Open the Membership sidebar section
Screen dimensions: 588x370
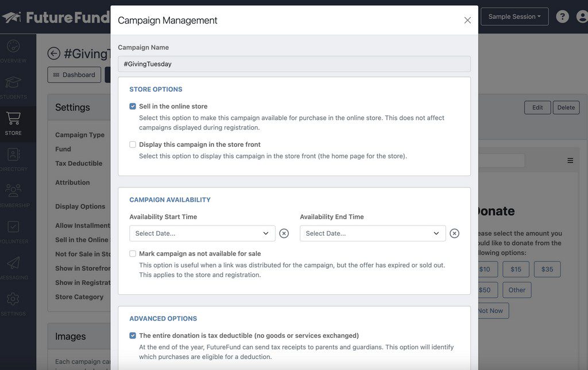(14, 196)
